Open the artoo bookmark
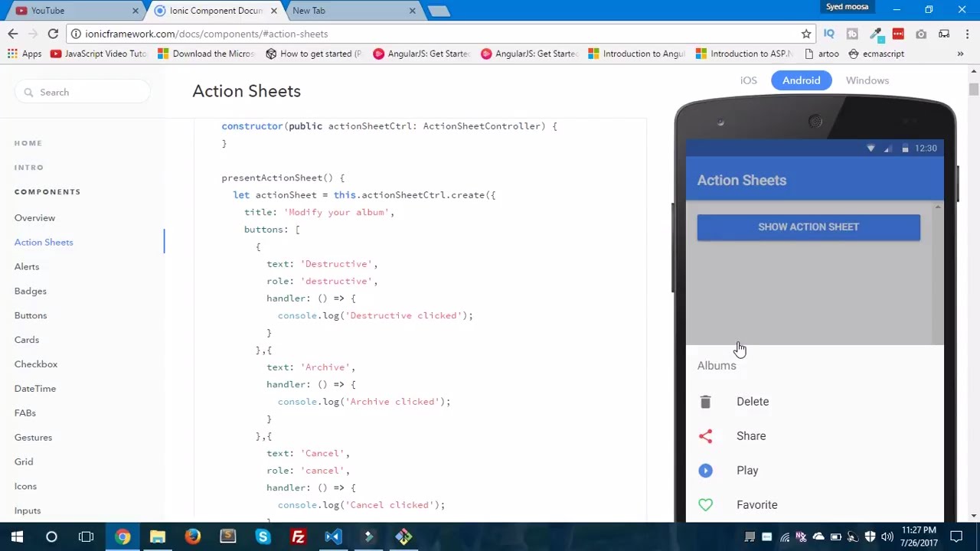 click(x=822, y=54)
